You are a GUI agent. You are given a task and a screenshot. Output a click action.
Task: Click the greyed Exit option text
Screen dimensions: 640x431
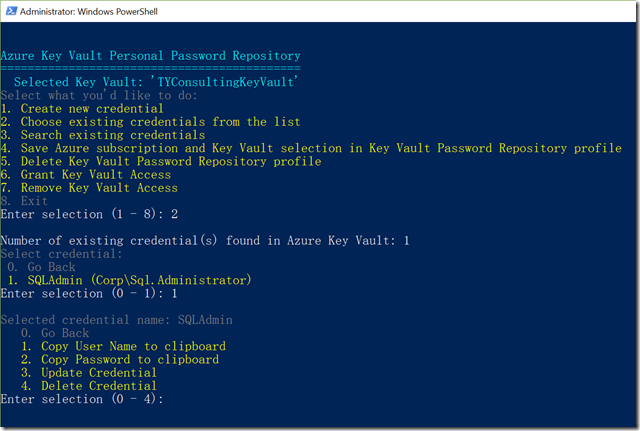point(24,201)
